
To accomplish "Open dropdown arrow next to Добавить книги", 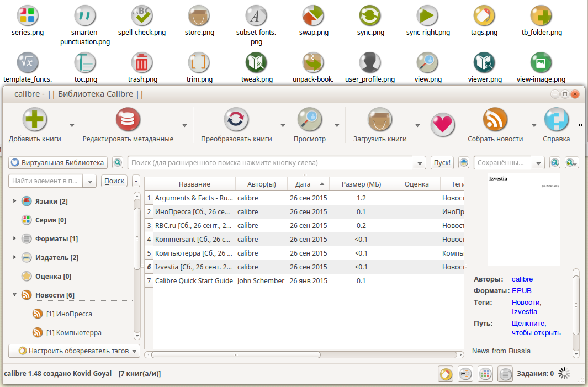I will pos(72,126).
